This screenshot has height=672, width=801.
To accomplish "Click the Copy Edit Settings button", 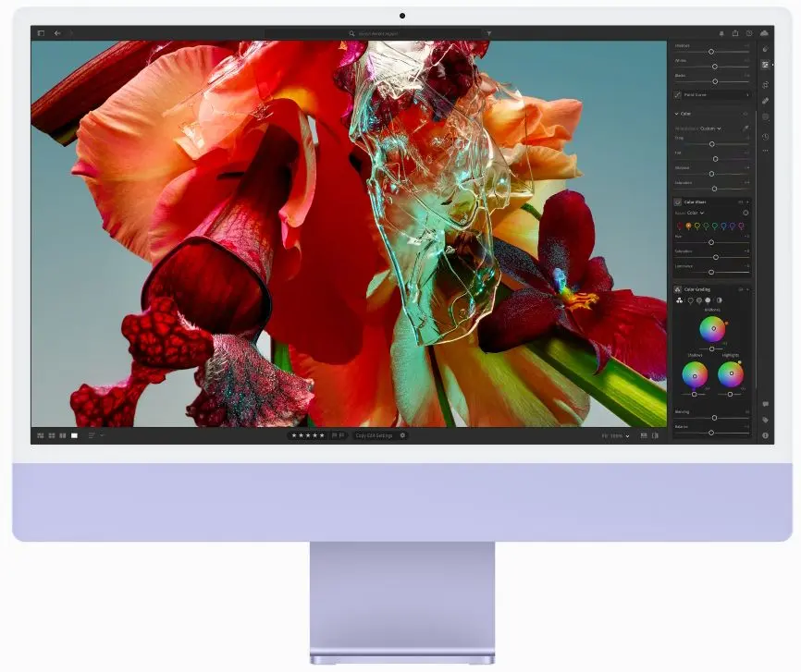I will pyautogui.click(x=373, y=434).
